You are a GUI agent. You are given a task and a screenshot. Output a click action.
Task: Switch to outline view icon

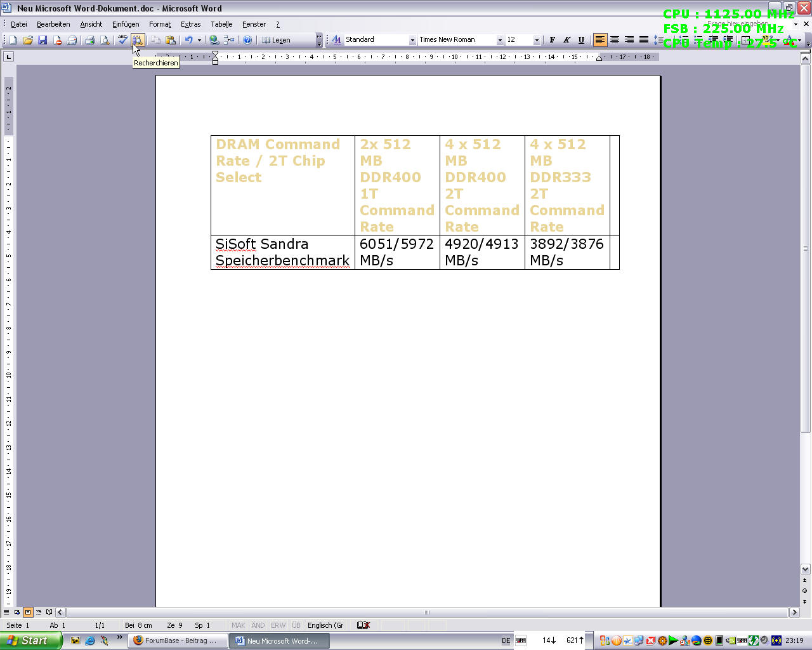pyautogui.click(x=39, y=613)
